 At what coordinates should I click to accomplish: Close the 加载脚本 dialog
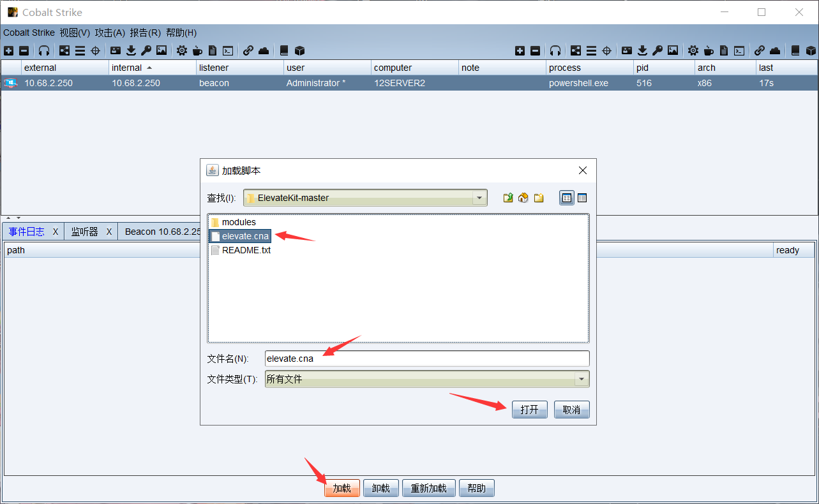point(583,170)
